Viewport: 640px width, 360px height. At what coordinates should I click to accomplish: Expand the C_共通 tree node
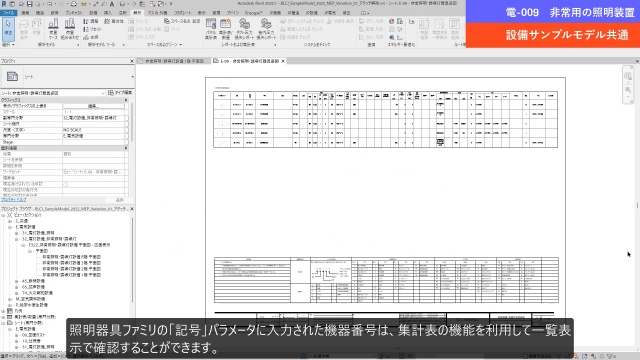(x=10, y=221)
